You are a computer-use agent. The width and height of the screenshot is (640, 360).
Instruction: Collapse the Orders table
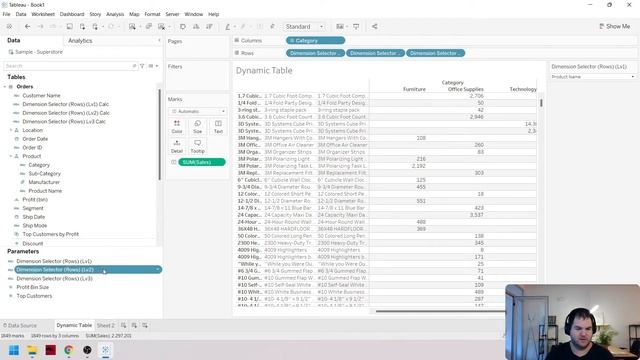5,87
